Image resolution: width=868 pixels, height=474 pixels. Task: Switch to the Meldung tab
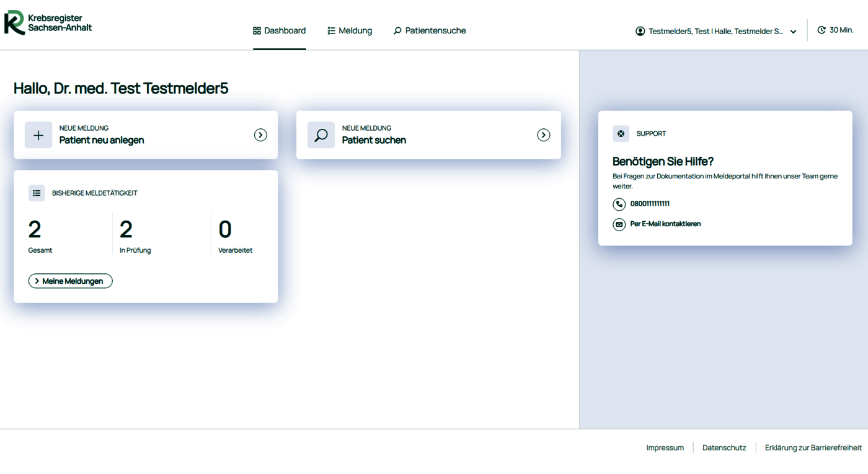350,31
